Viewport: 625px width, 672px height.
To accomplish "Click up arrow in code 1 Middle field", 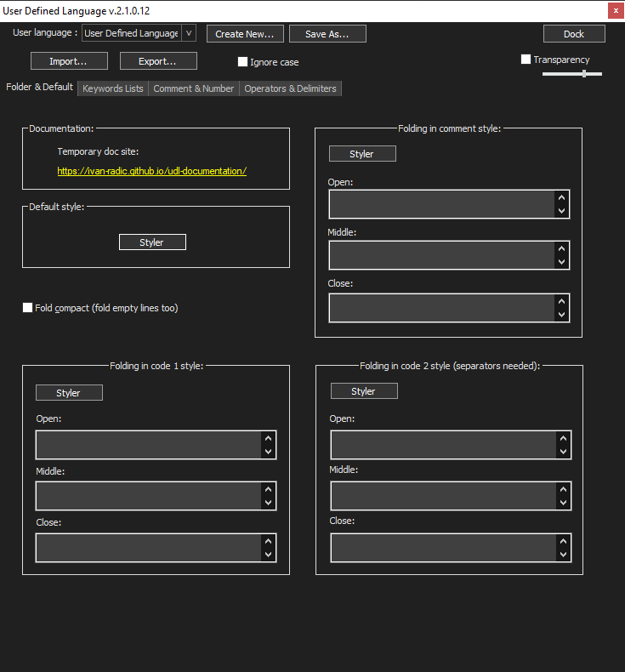I will (269, 489).
